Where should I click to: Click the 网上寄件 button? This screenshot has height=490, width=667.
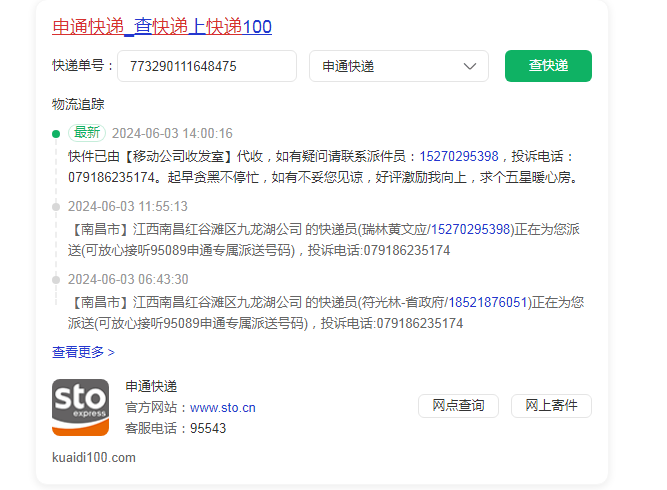point(551,406)
